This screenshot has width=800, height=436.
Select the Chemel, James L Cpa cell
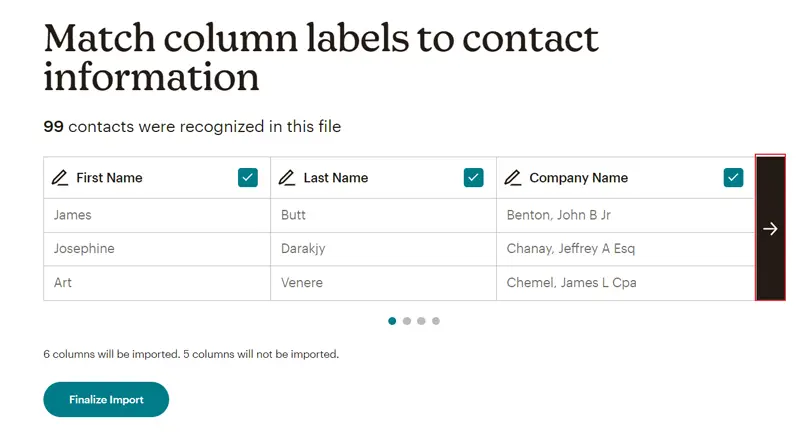(571, 283)
